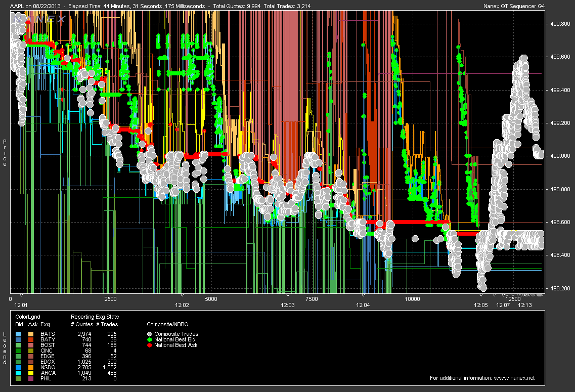Screen dimensions: 575x392
Task: Select the EDGX ask color swatch
Action: [31, 362]
